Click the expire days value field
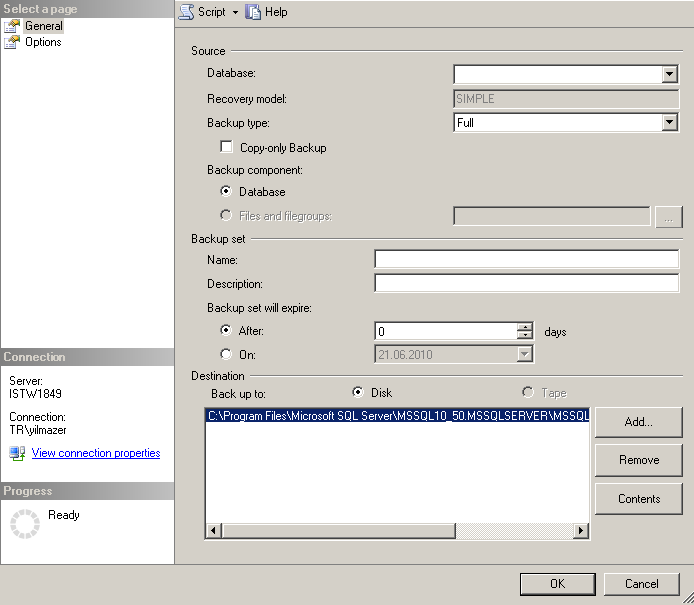 pyautogui.click(x=446, y=331)
